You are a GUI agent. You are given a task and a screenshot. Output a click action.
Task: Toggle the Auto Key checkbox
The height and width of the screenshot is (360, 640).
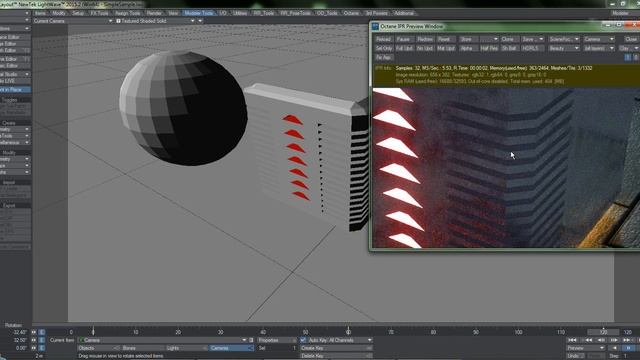coord(303,340)
